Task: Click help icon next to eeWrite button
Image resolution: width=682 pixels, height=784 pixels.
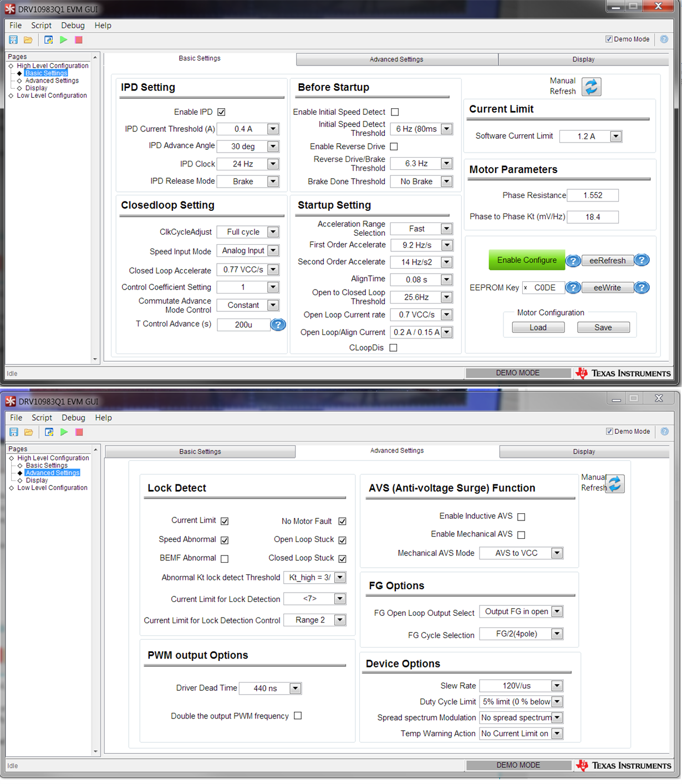Action: point(642,287)
